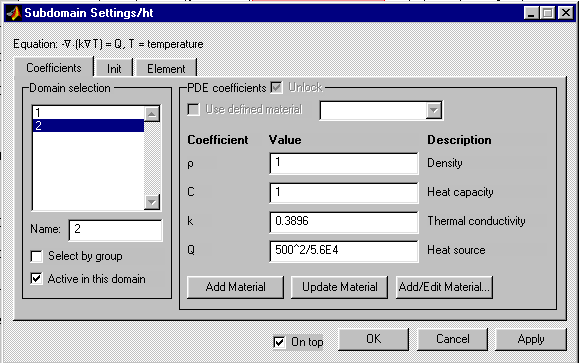The image size is (579, 363).
Task: Click the Add Material button
Action: click(x=236, y=287)
